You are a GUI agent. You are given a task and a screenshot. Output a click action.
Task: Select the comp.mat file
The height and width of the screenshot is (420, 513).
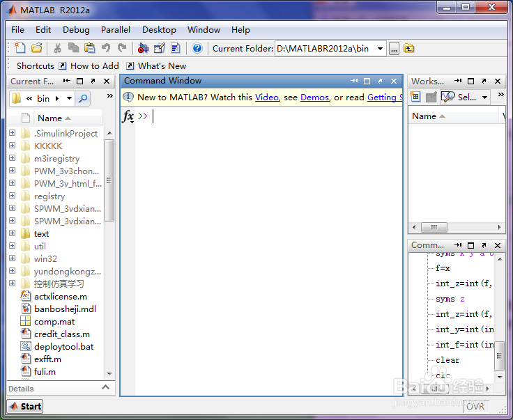point(54,322)
